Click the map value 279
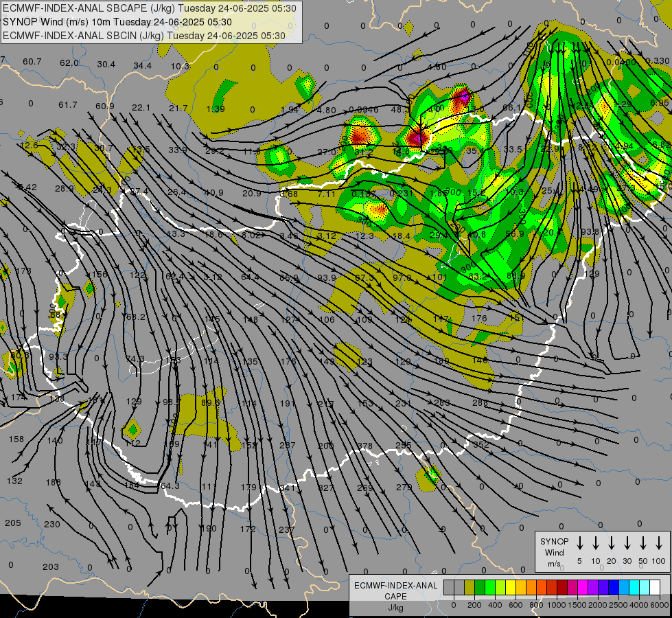The height and width of the screenshot is (618, 672). (404, 488)
